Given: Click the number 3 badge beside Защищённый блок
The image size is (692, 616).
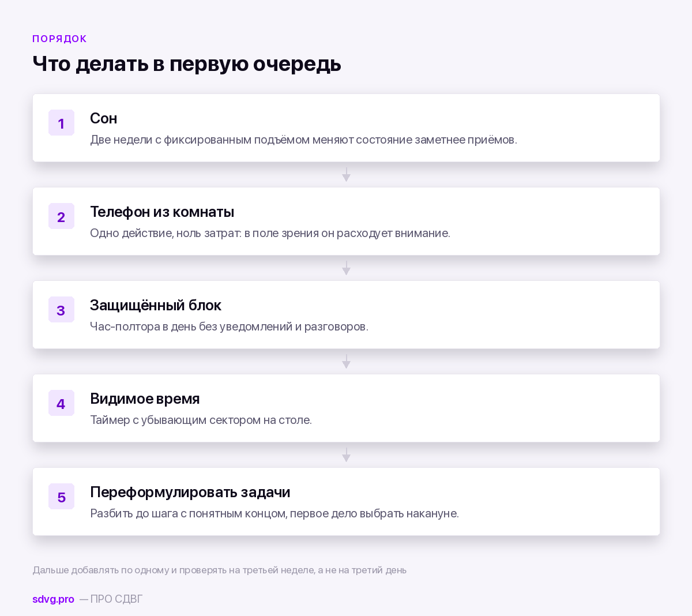Looking at the screenshot, I should pyautogui.click(x=61, y=310).
